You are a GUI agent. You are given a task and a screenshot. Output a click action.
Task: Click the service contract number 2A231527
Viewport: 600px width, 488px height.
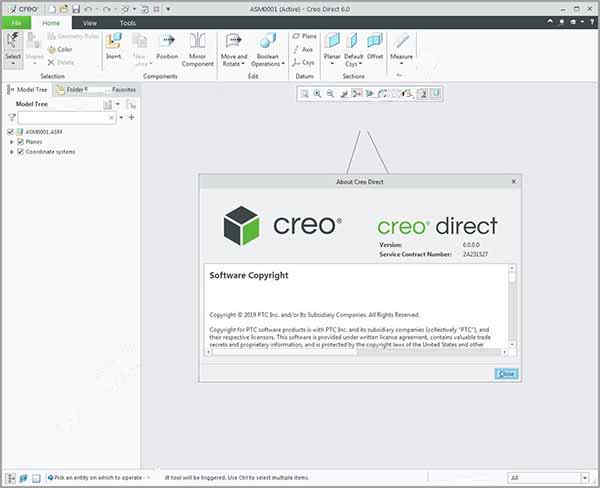pyautogui.click(x=475, y=254)
